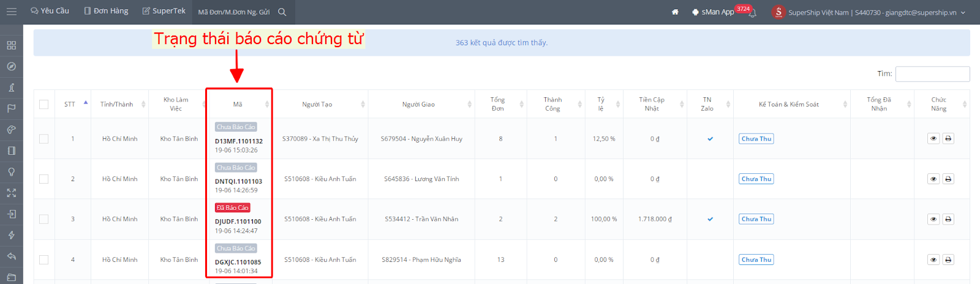Go to home via house icon
Viewport: 980px width, 284px height.
click(x=675, y=12)
